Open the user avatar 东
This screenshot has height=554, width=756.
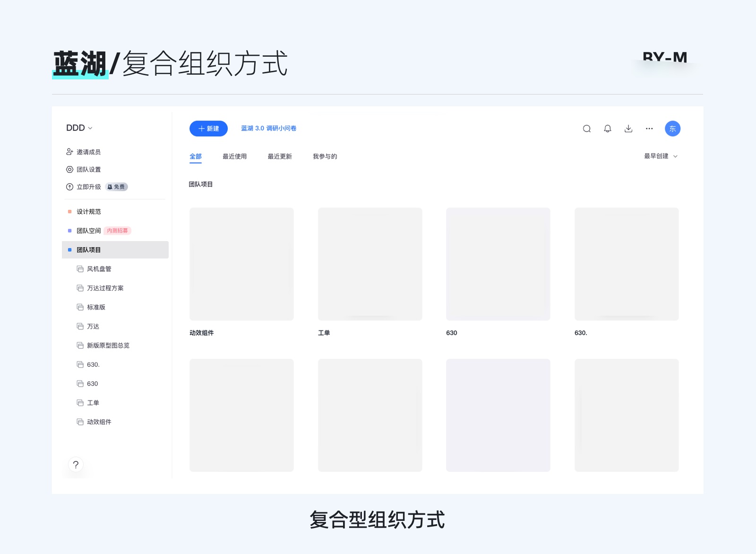pyautogui.click(x=672, y=129)
